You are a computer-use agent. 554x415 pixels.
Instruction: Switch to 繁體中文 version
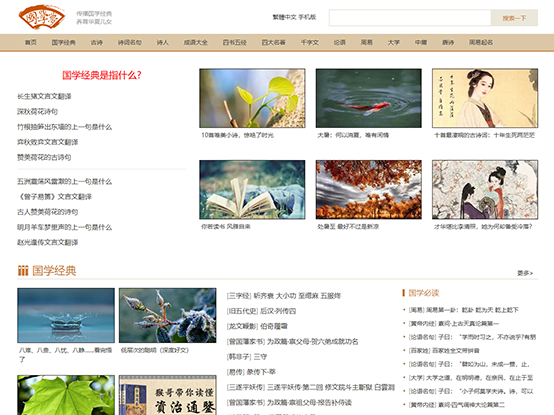(284, 17)
